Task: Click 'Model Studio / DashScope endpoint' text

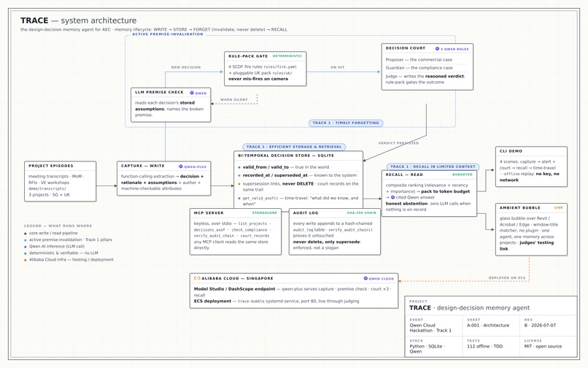Action: [234, 289]
